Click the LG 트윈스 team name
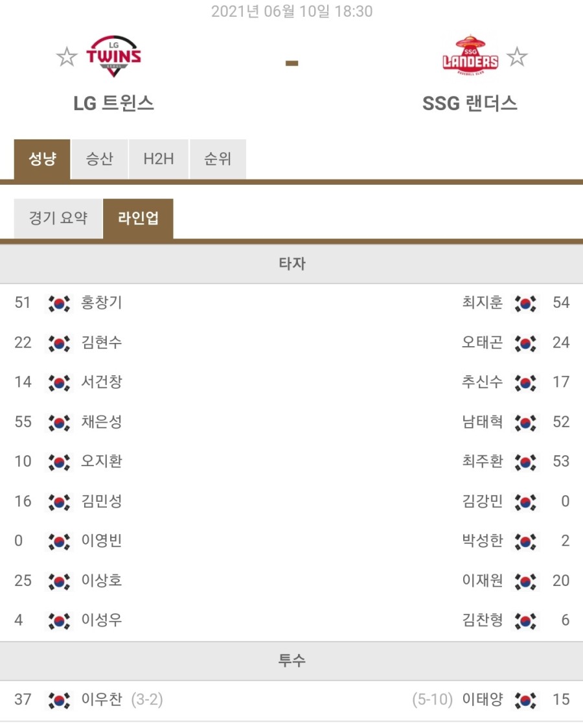Image resolution: width=583 pixels, height=728 pixels. [113, 103]
